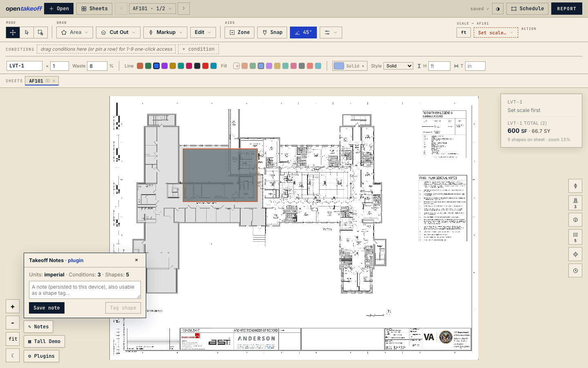
Task: Click the Open file button
Action: click(x=59, y=9)
